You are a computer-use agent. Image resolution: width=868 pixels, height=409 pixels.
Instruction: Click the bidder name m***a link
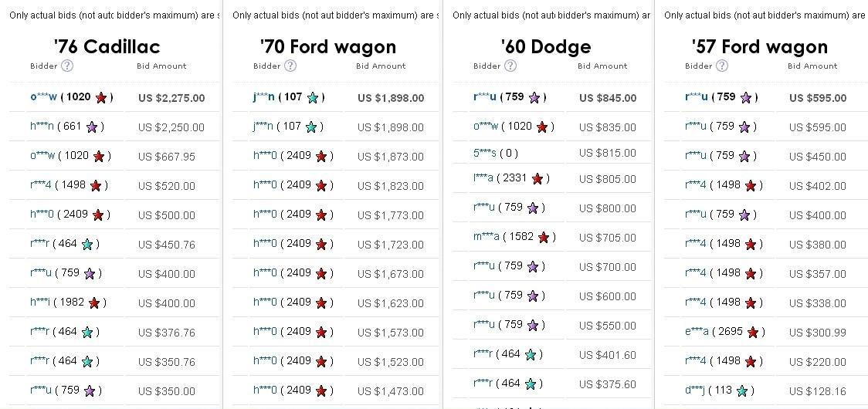pos(487,237)
